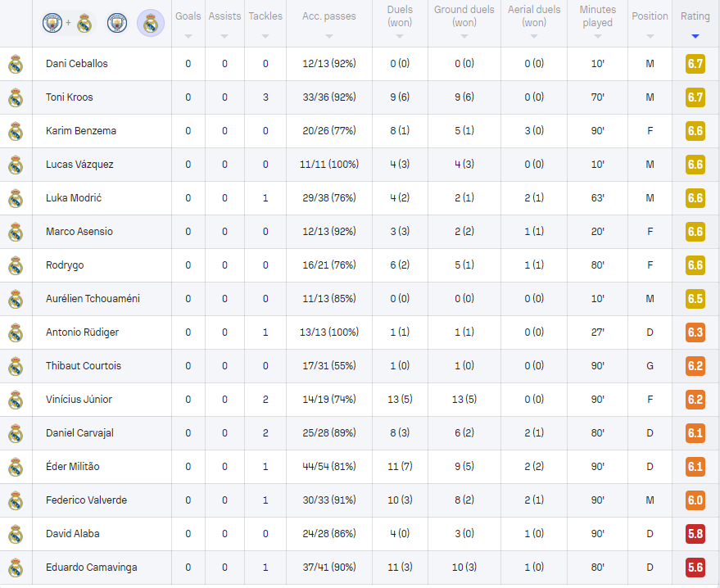Click Éder Militão's 44/54 passes cell
The image size is (720, 588).
tap(328, 466)
